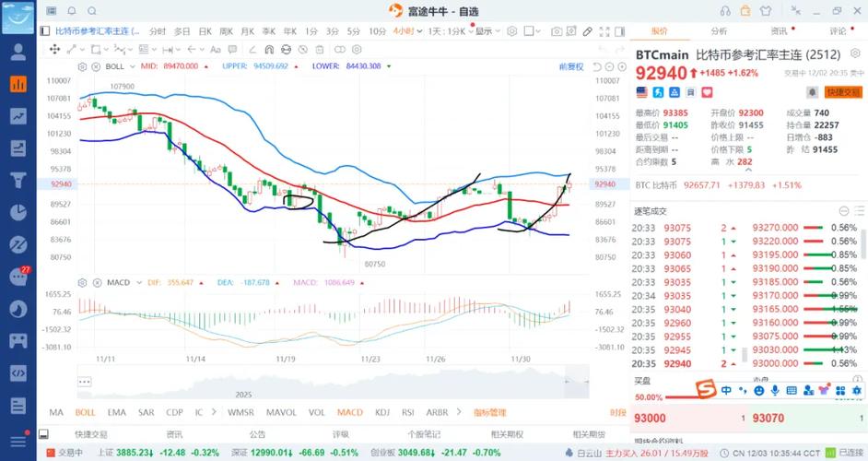
Task: Open the messages icon with 27 badge
Action: tap(18, 276)
